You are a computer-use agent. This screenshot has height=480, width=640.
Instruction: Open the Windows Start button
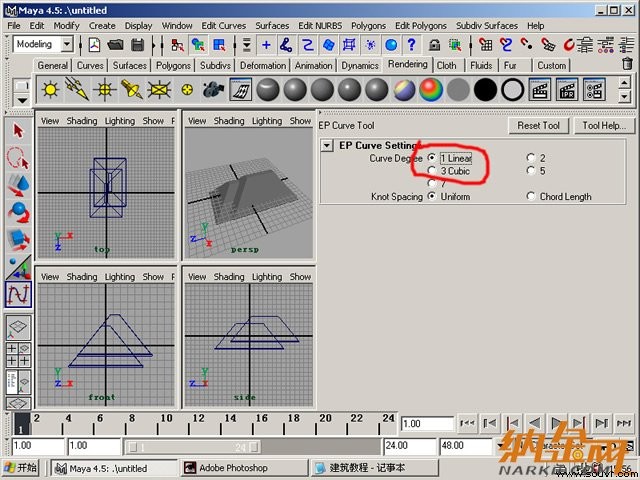pos(20,468)
